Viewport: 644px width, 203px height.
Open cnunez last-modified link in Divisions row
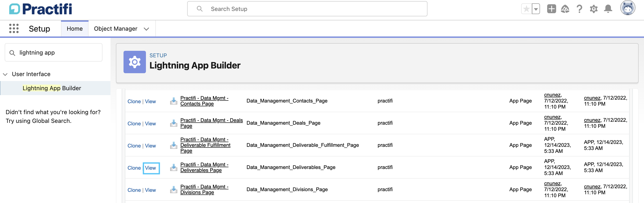pos(592,186)
